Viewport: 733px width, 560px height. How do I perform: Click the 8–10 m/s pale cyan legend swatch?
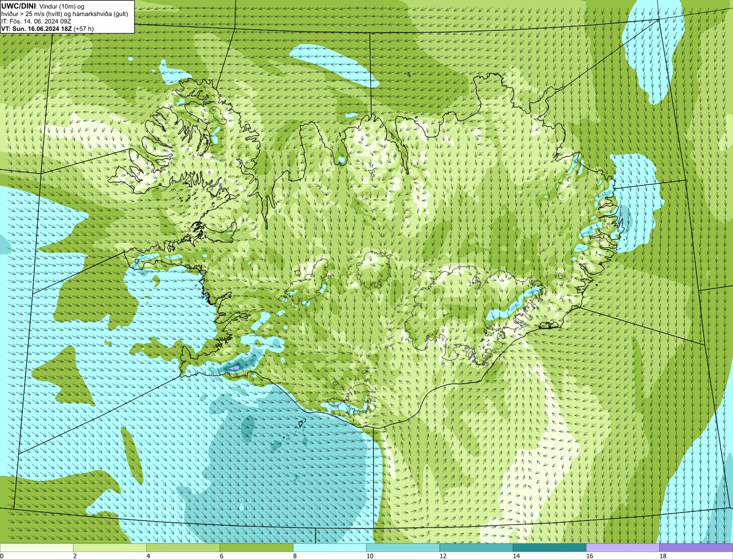(330, 547)
